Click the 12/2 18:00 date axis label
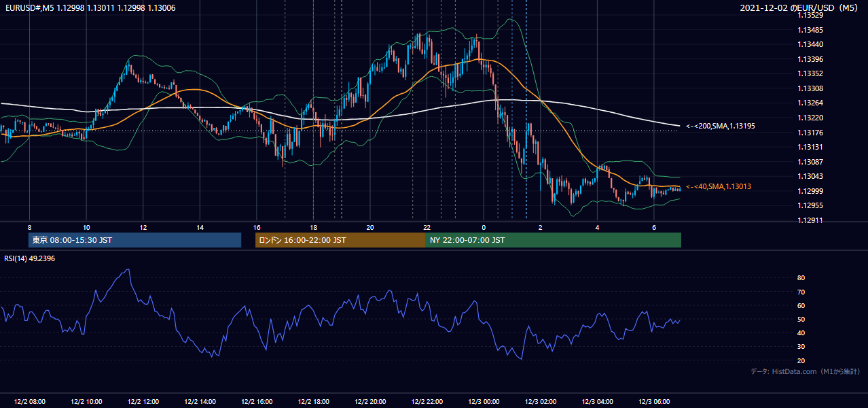The height and width of the screenshot is (408, 868). pyautogui.click(x=313, y=402)
